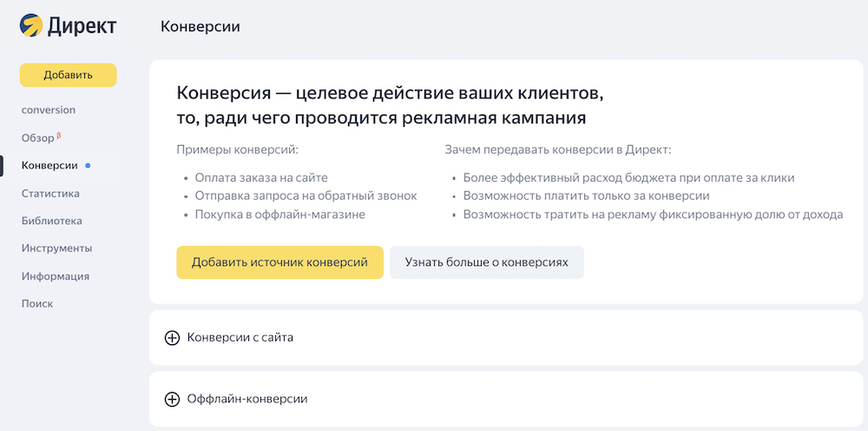Image resolution: width=868 pixels, height=431 pixels.
Task: Open the Инструменты sidebar menu
Action: [x=56, y=249]
